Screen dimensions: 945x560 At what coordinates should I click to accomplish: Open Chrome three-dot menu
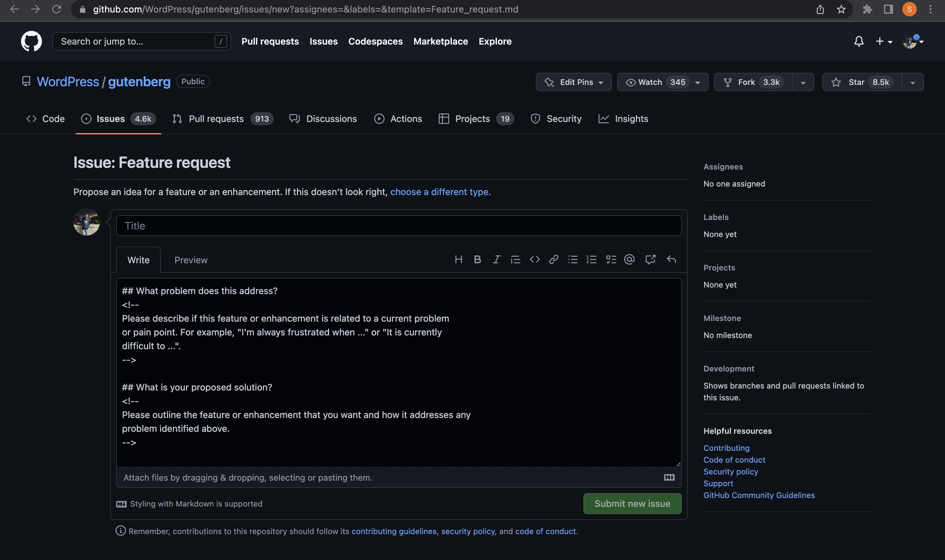(930, 9)
